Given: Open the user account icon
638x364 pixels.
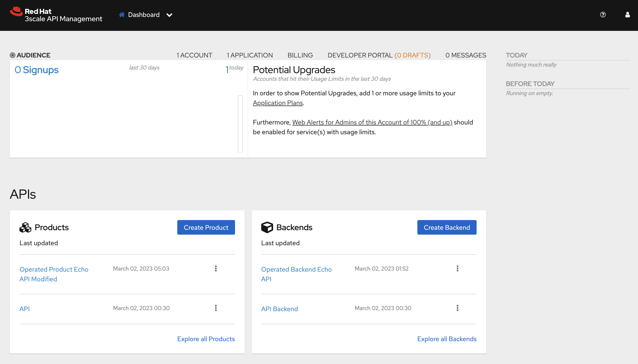Looking at the screenshot, I should click(x=627, y=15).
